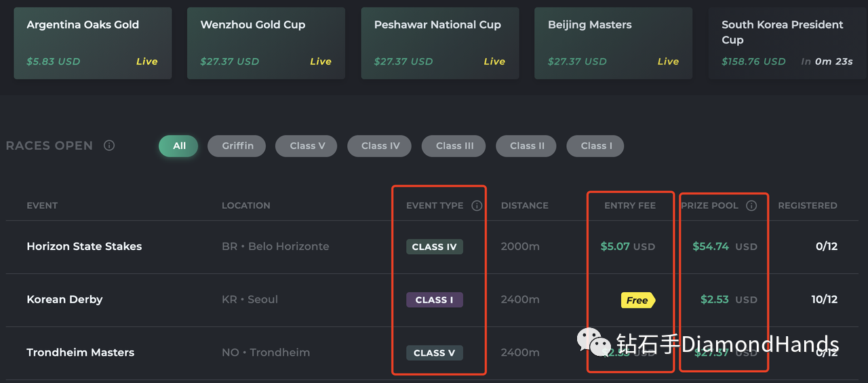
Task: Open the Argentina Oaks Gold live race card
Action: coord(92,43)
